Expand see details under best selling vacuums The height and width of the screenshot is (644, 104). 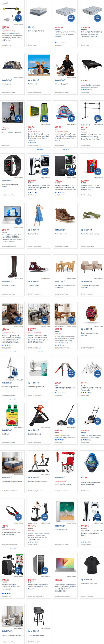click(x=13, y=399)
